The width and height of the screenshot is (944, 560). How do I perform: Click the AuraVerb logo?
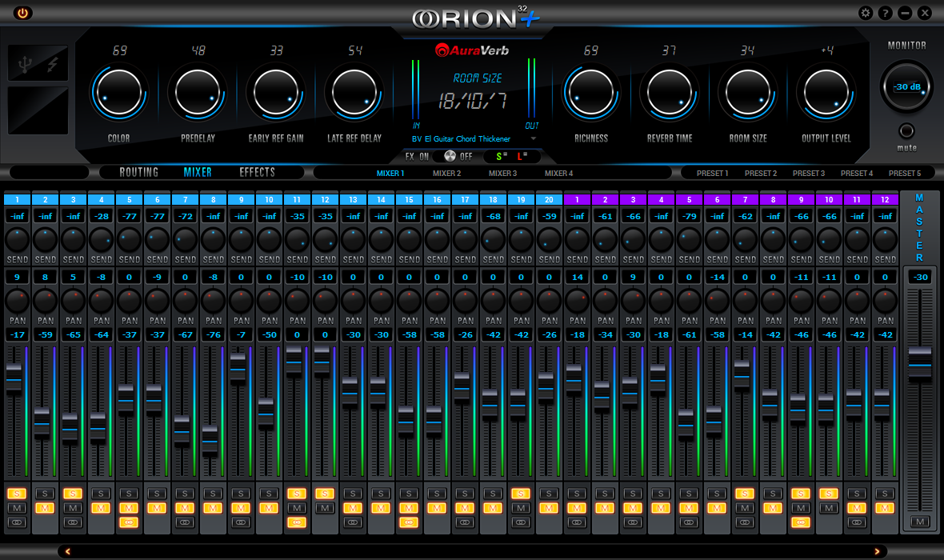[472, 50]
